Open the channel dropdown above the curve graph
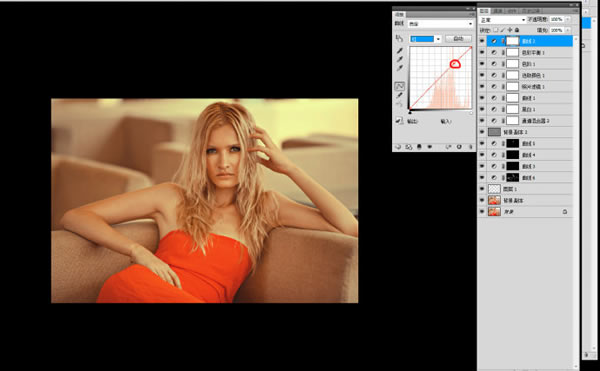The height and width of the screenshot is (371, 600). click(x=426, y=39)
